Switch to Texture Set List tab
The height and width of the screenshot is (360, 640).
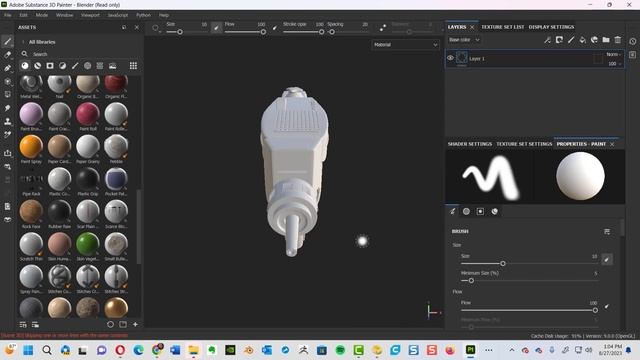[502, 27]
